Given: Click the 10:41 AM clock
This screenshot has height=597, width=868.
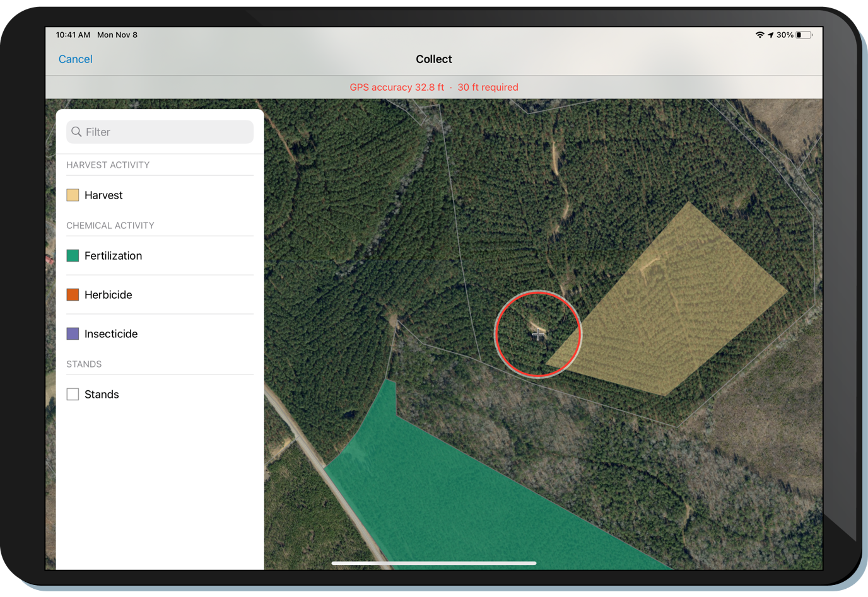Looking at the screenshot, I should coord(73,35).
